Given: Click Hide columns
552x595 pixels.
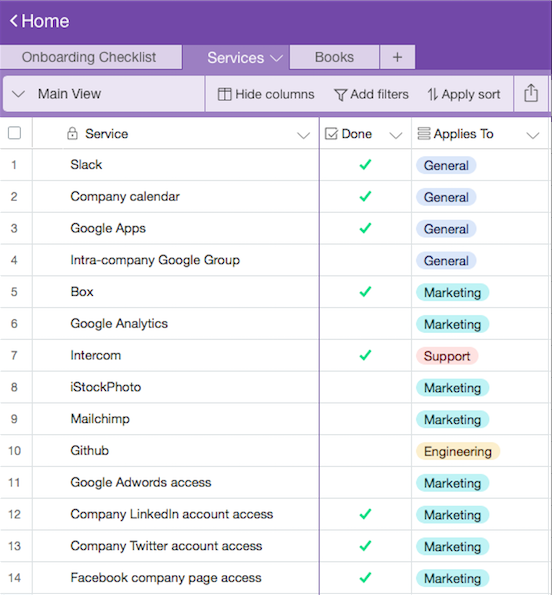Looking at the screenshot, I should (x=266, y=94).
